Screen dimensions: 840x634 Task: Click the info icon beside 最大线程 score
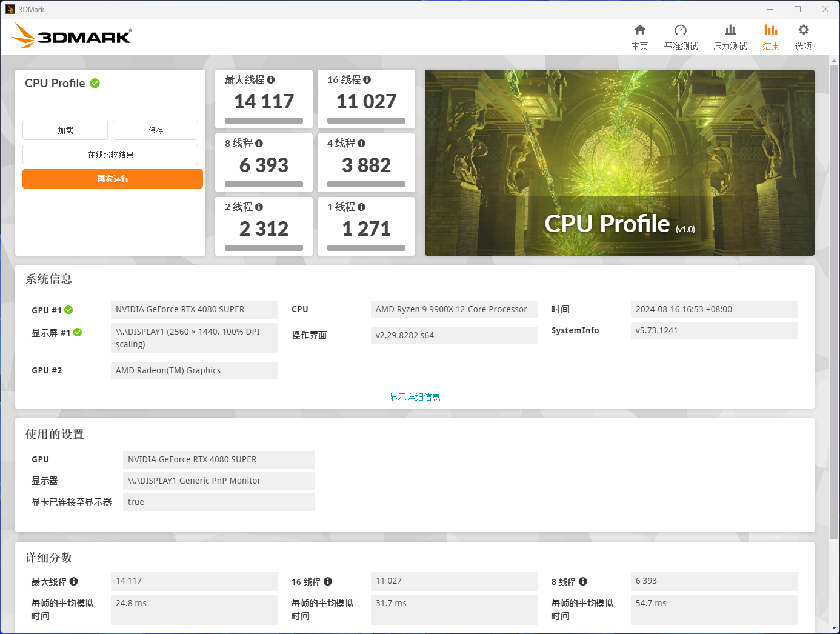tap(271, 80)
